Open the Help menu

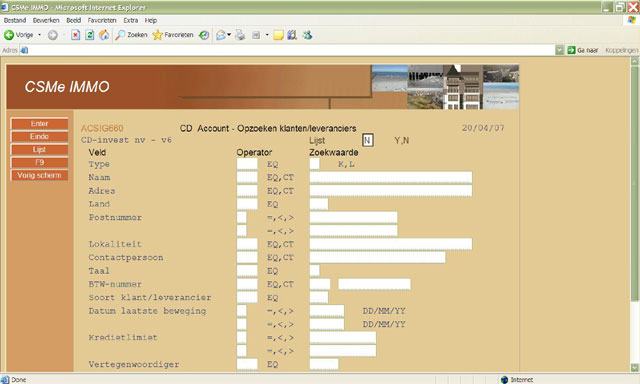point(151,20)
